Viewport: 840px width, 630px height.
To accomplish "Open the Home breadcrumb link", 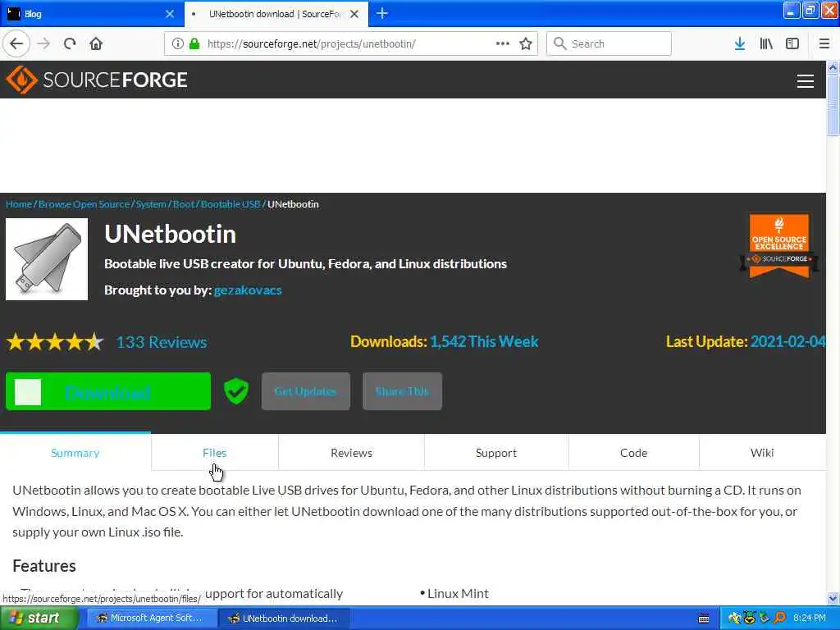I will click(19, 204).
